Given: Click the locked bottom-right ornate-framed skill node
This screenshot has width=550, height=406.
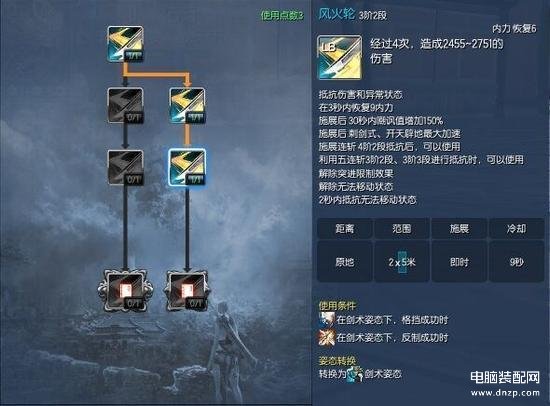Looking at the screenshot, I should click(x=187, y=291).
